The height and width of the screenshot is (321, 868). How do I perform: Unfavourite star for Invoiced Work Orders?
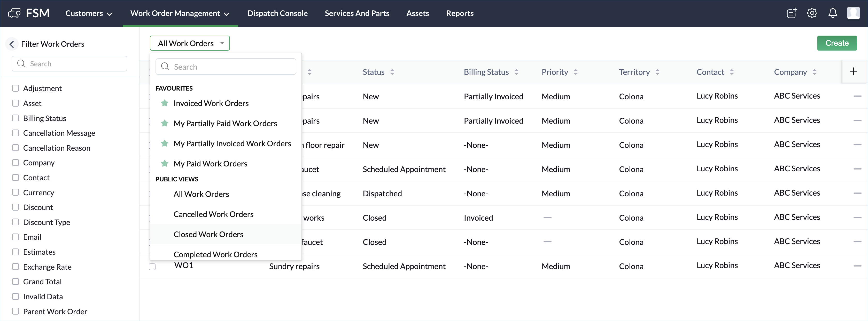coord(165,103)
